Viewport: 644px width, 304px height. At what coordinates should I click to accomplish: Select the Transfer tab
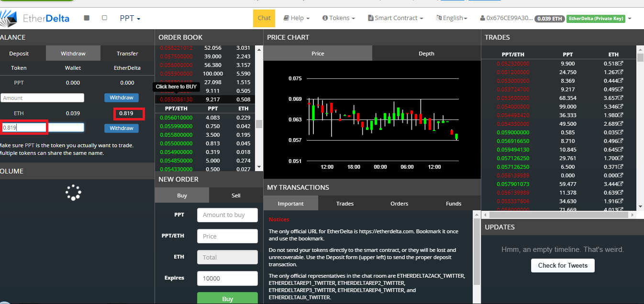tap(127, 54)
